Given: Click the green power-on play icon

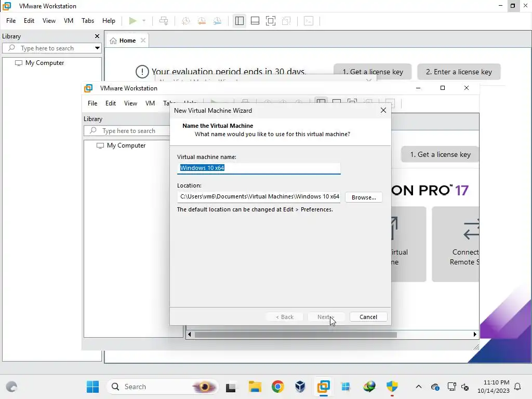Looking at the screenshot, I should (132, 21).
